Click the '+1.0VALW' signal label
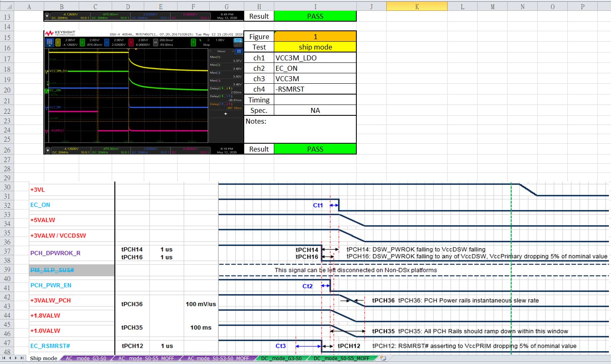 coord(45,331)
